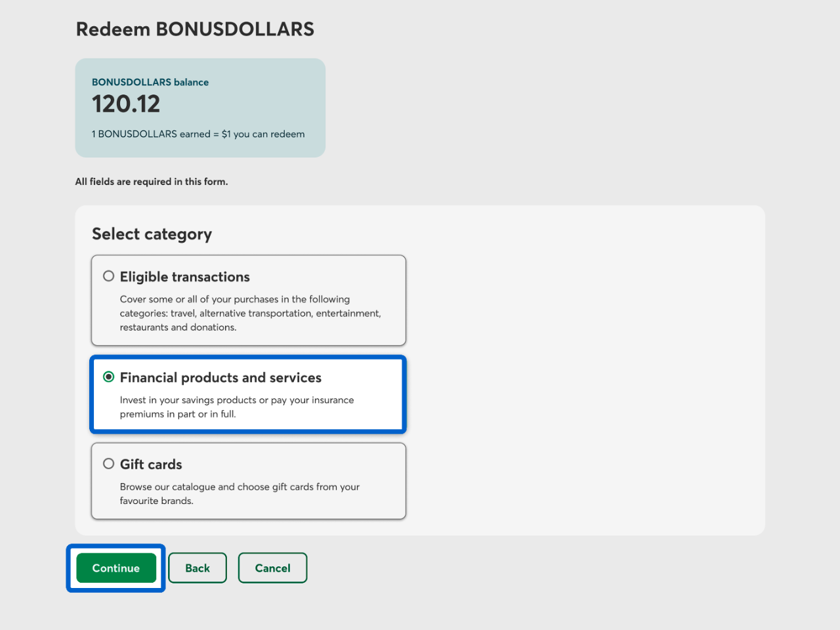
Task: Go back using the Back button
Action: 198,568
